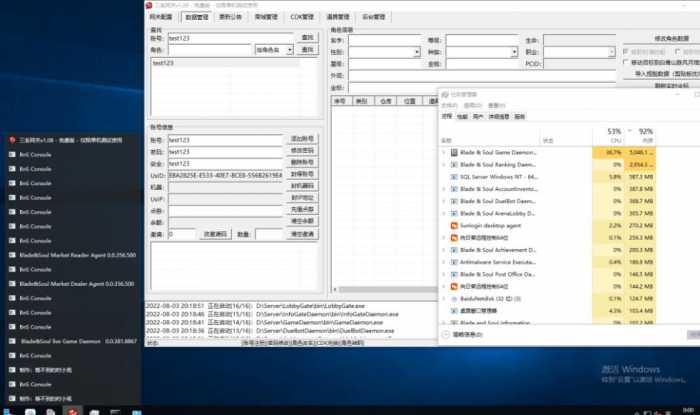
Task: Open the 用户 tab in Task Manager
Action: [478, 116]
